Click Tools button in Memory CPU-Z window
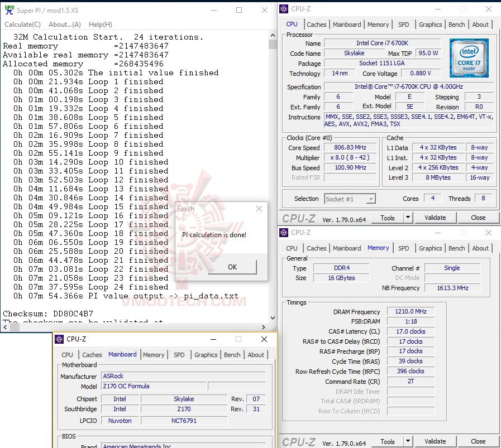Viewport: 501px width, 448px height. coord(388,441)
